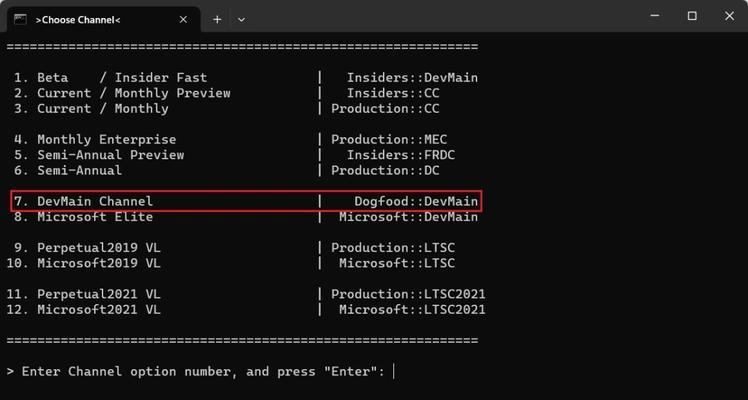The image size is (748, 400).
Task: Click 'Microsoft::DevMain' value
Action: (x=408, y=216)
